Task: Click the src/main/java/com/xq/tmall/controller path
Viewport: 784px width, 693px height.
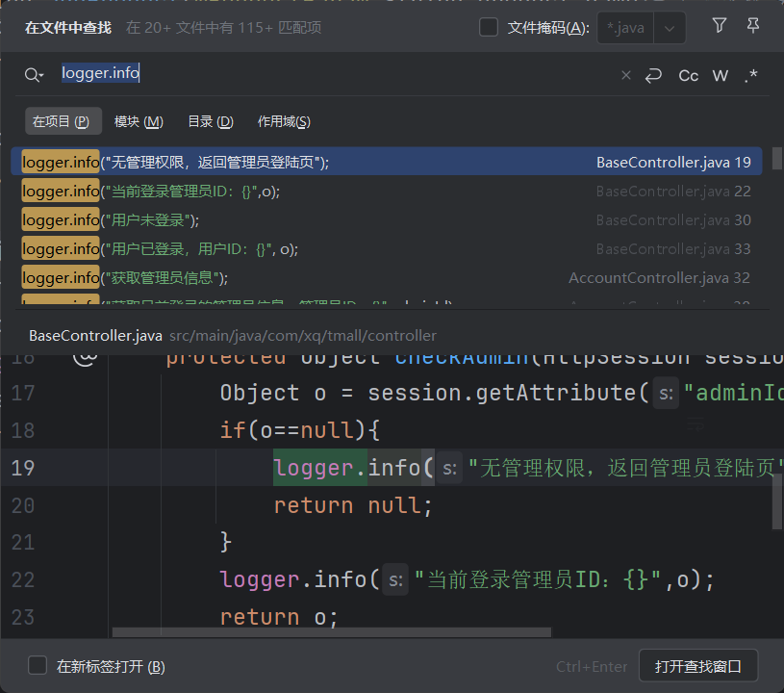Action: click(303, 335)
